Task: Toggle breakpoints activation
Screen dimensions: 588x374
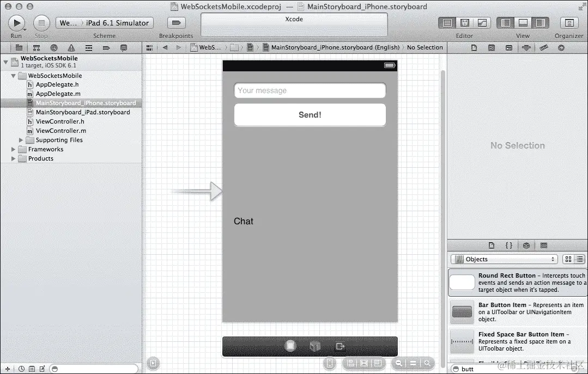Action: 175,23
